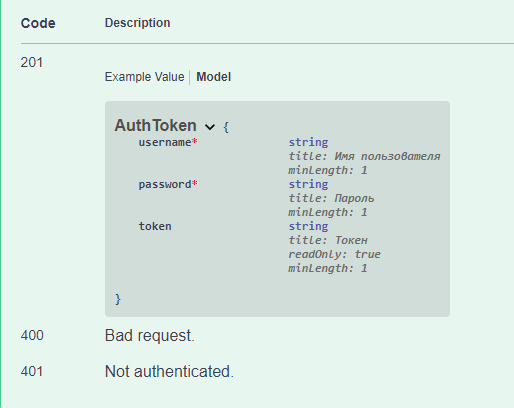Select the password property name
Screen dimensions: 514x408
[x=165, y=184]
